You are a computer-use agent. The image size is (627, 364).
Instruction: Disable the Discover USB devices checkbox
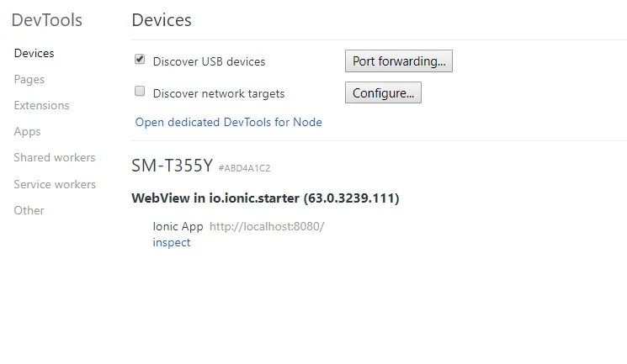(x=141, y=61)
